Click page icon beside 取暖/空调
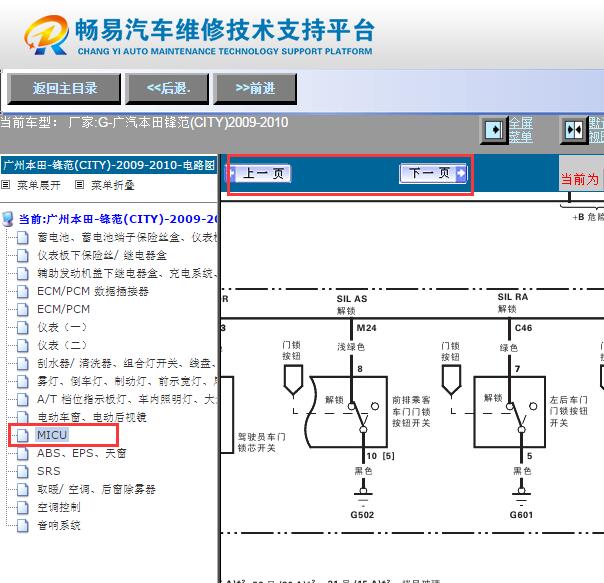This screenshot has width=604, height=583. 23,490
